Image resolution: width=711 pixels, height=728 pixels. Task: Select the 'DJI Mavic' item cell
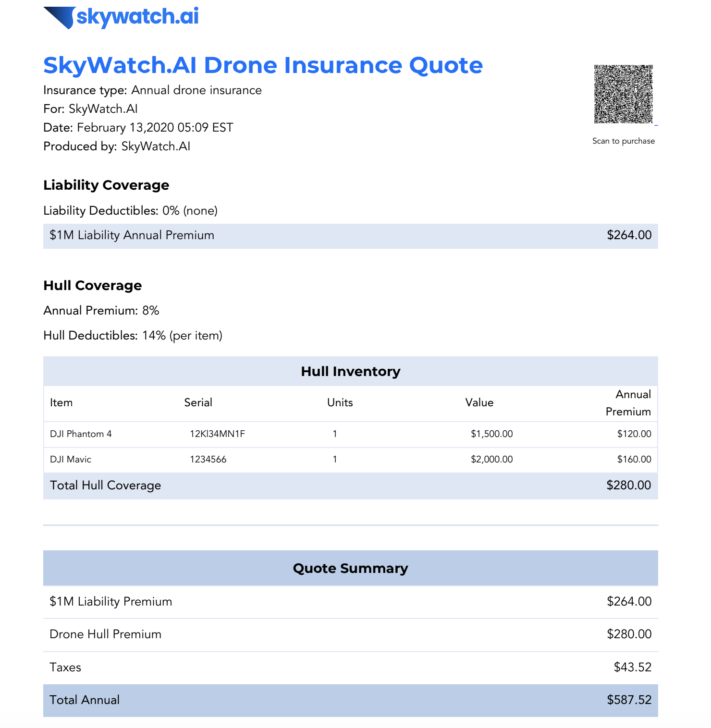71,460
